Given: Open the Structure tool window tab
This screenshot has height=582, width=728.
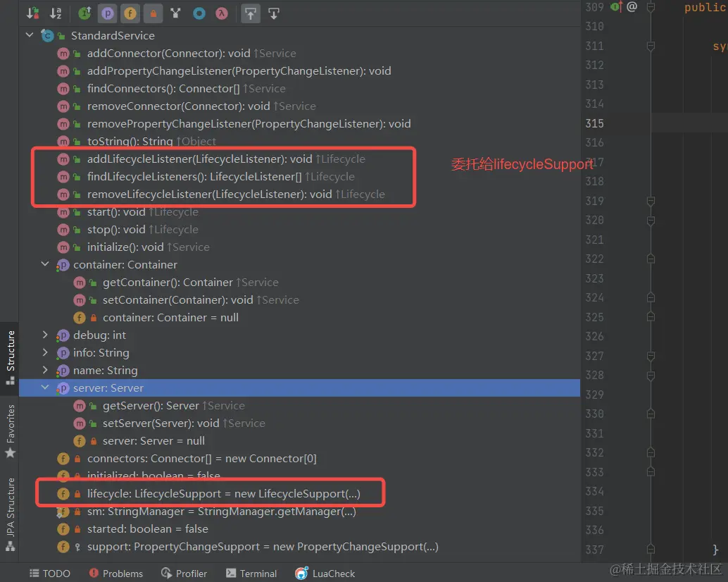Looking at the screenshot, I should pyautogui.click(x=11, y=358).
